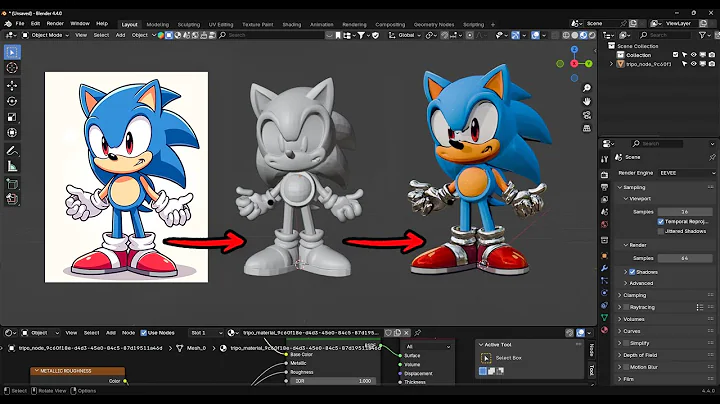Select the Scale tool
This screenshot has height=404, width=720.
[12, 117]
